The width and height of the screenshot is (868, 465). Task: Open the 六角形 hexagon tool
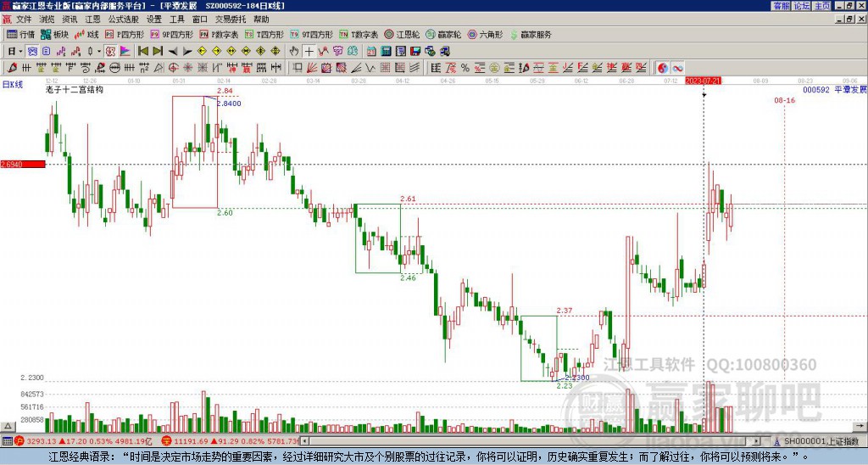point(486,34)
